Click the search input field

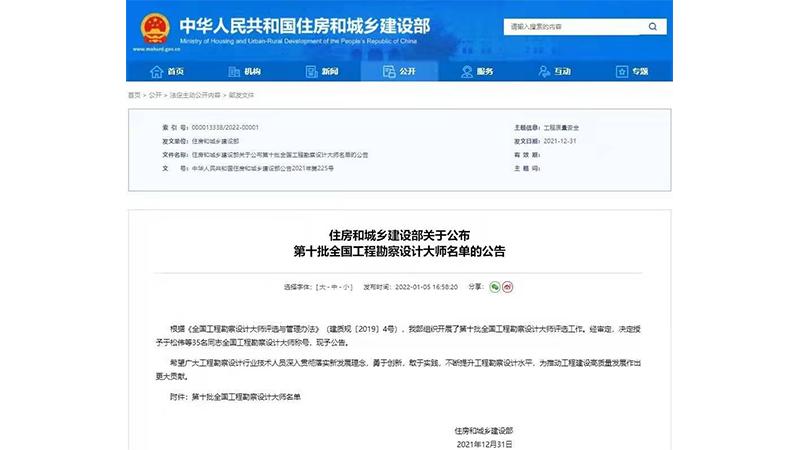click(574, 27)
